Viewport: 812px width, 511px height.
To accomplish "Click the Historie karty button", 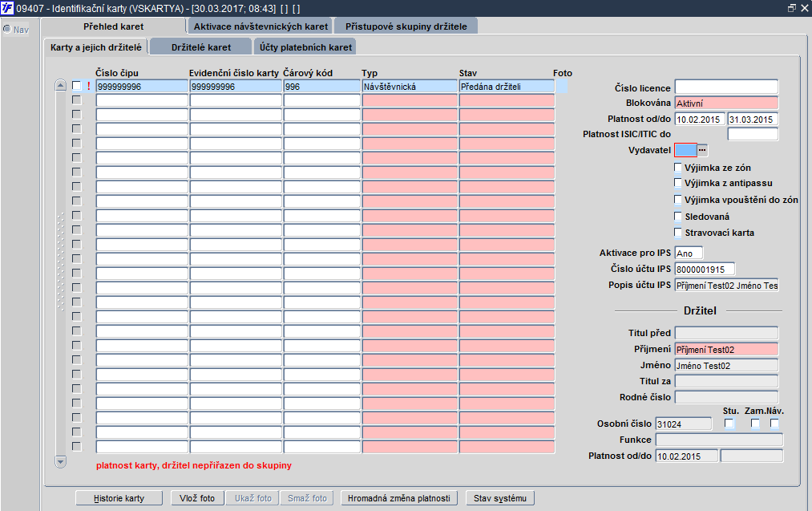I will (119, 498).
